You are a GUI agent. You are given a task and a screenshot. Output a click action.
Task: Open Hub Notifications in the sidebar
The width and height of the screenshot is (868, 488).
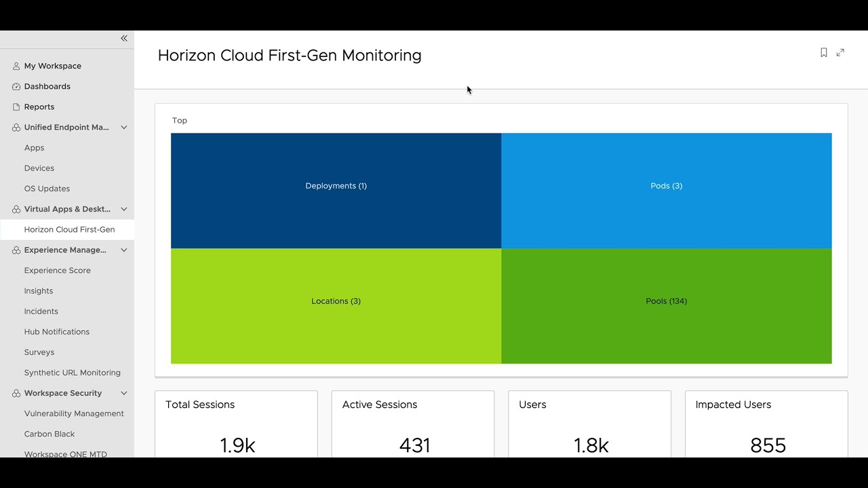(57, 331)
